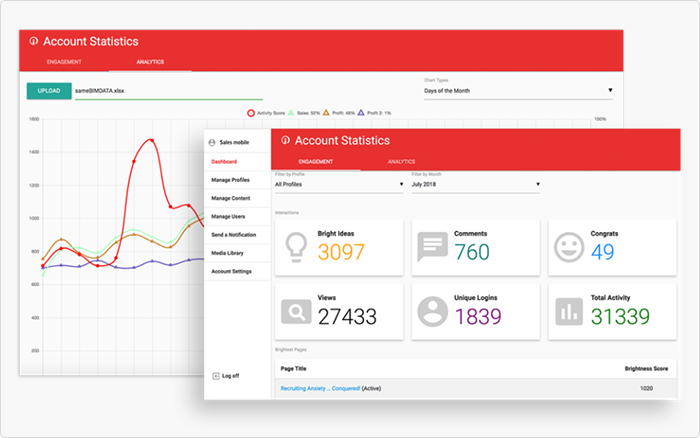Click the Comments speech bubble icon
Image resolution: width=700 pixels, height=438 pixels.
(x=432, y=246)
